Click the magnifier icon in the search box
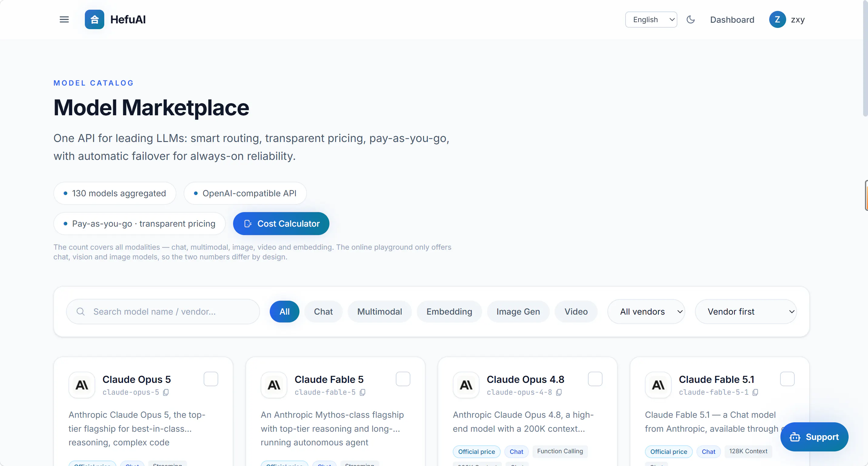The image size is (868, 466). coord(81,312)
